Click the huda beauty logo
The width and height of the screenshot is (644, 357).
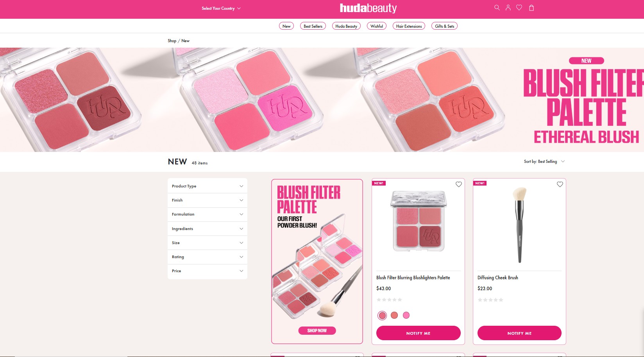tap(368, 8)
